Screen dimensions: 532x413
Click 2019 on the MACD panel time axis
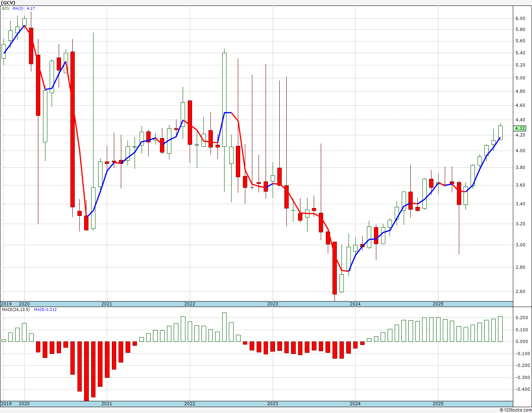point(6,404)
